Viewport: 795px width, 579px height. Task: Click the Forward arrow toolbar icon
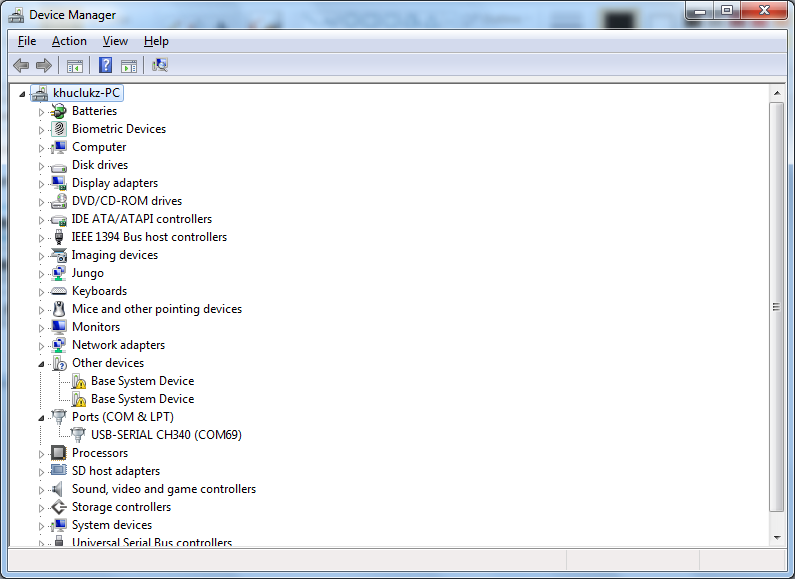tap(44, 65)
